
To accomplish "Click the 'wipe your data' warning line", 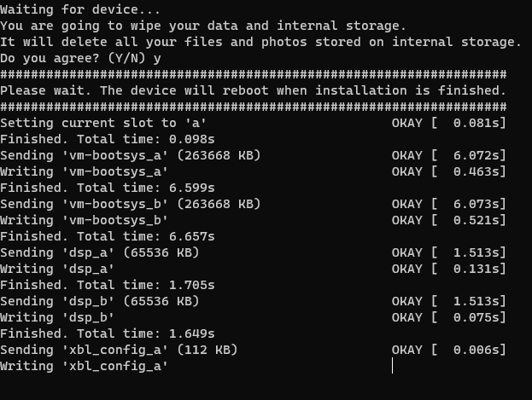I will click(203, 26).
